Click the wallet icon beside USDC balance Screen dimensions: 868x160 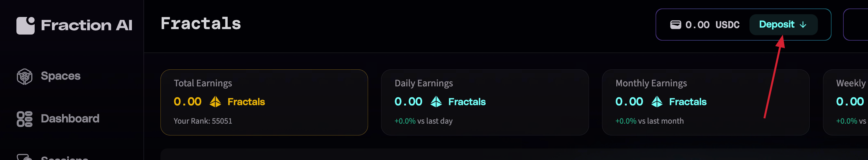tap(675, 25)
